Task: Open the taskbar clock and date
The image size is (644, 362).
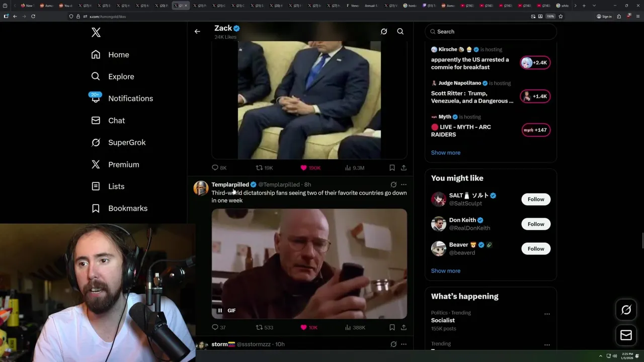Action: pyautogui.click(x=627, y=355)
